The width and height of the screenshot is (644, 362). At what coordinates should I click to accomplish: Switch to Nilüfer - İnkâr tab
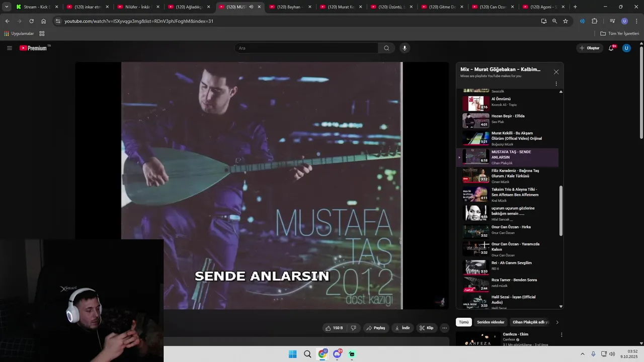pos(138,7)
